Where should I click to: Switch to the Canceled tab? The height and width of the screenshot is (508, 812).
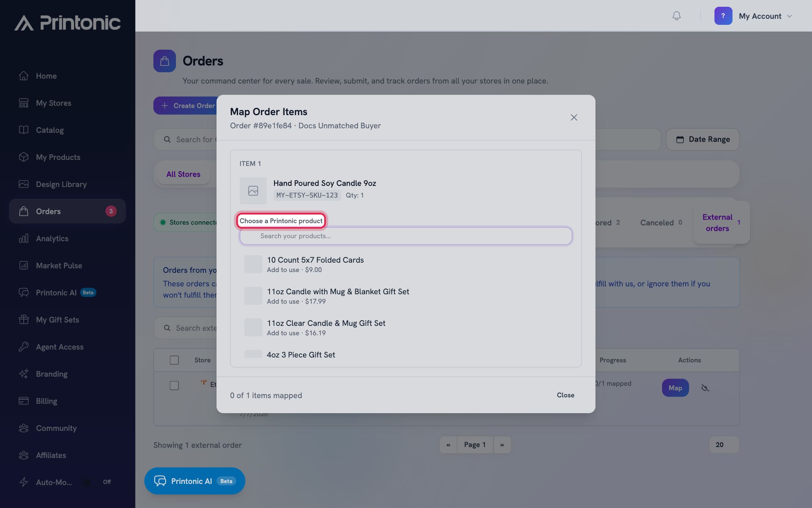[x=661, y=222]
